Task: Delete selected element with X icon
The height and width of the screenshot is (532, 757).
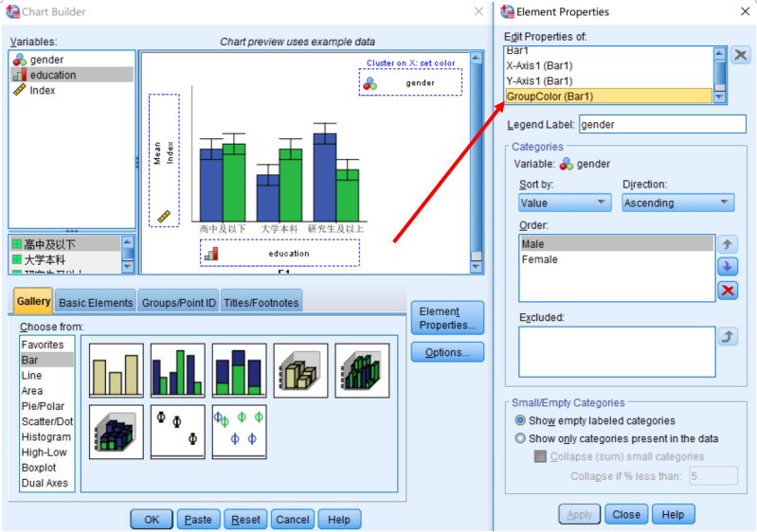Action: (x=741, y=55)
